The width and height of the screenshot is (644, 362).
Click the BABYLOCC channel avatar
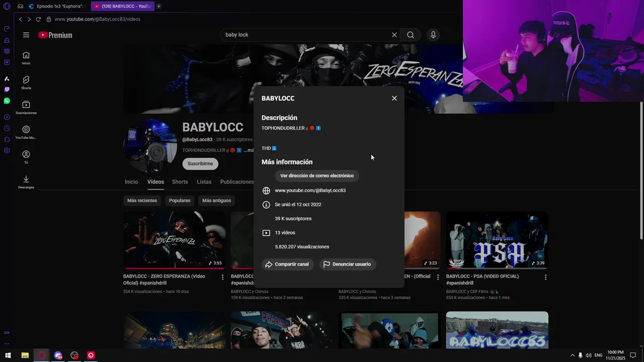coord(150,146)
